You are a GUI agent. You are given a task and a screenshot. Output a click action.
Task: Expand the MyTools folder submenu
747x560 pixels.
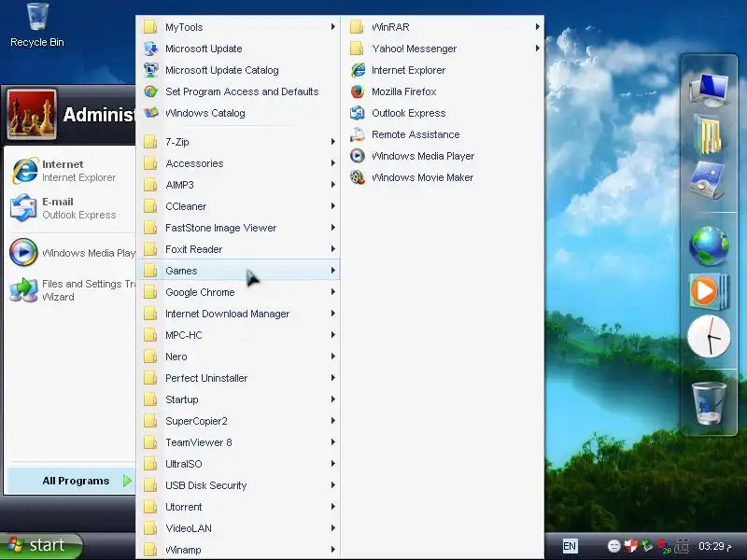pyautogui.click(x=238, y=27)
